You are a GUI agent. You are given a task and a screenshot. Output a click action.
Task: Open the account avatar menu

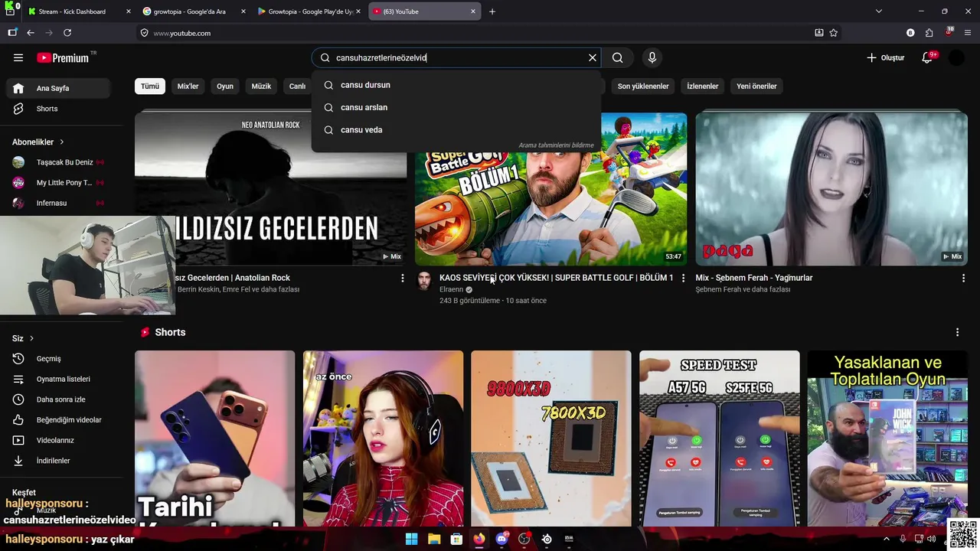(956, 57)
